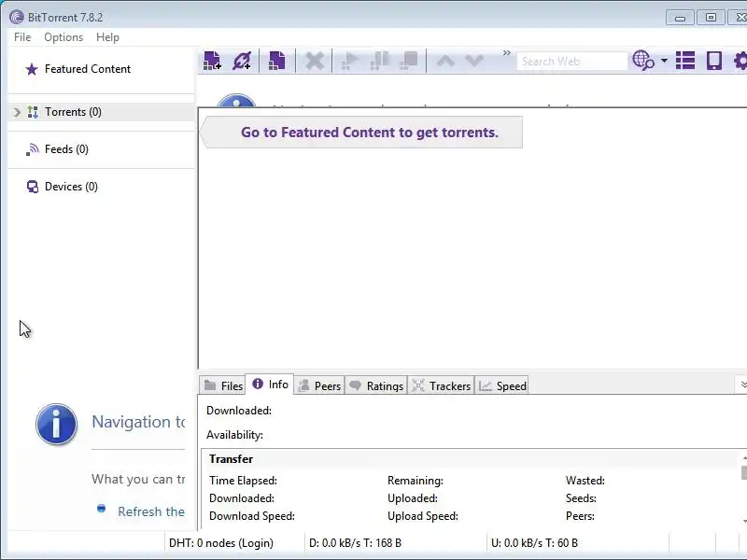Click the Add Torrent toolbar icon
This screenshot has width=747, height=560.
(x=213, y=61)
